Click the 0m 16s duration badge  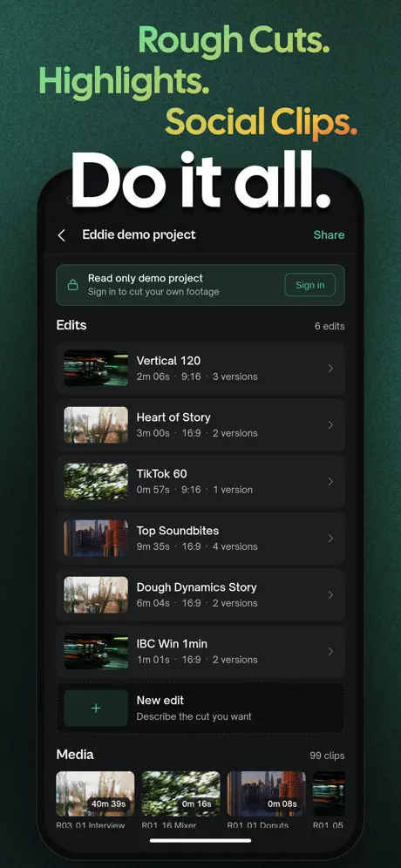197,804
